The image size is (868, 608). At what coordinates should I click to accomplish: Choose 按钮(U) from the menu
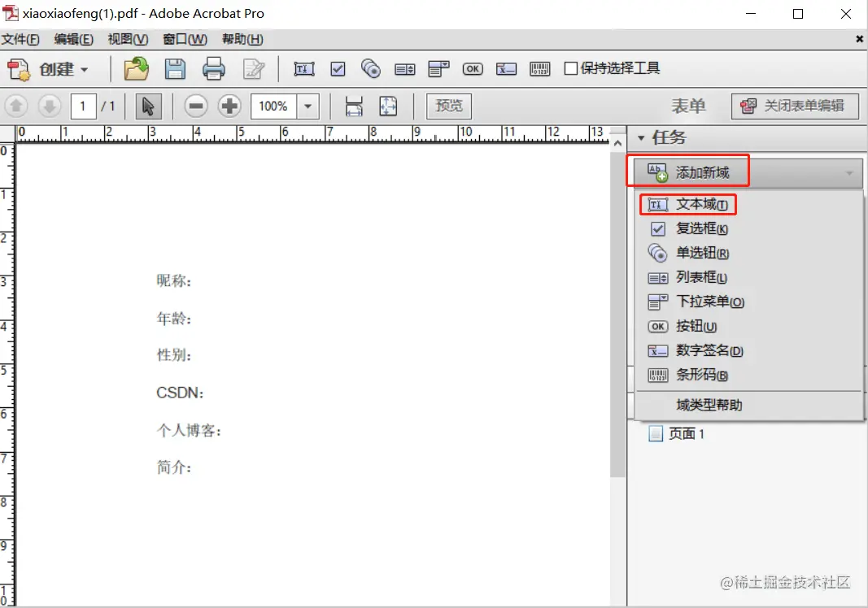[x=749, y=326]
